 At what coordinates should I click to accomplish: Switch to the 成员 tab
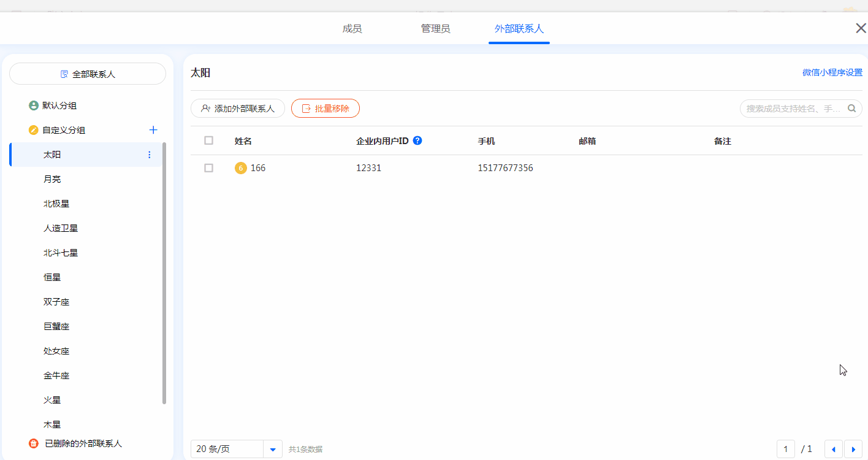[352, 29]
